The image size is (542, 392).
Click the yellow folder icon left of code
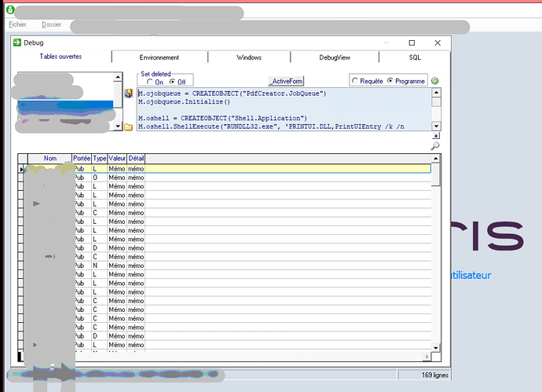(128, 127)
